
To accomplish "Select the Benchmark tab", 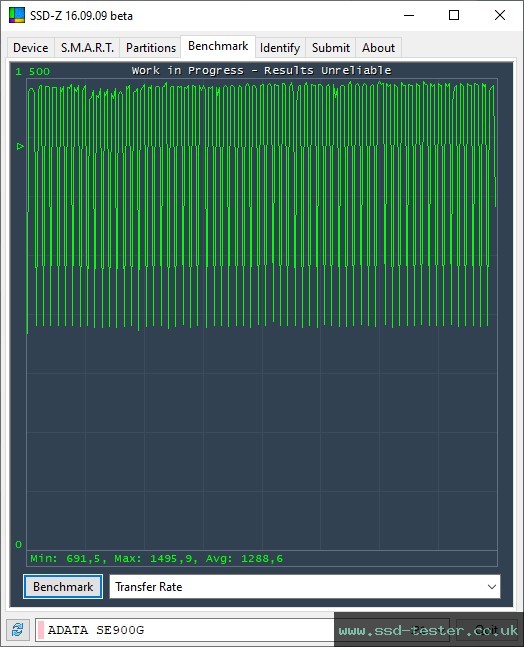I will tap(218, 46).
